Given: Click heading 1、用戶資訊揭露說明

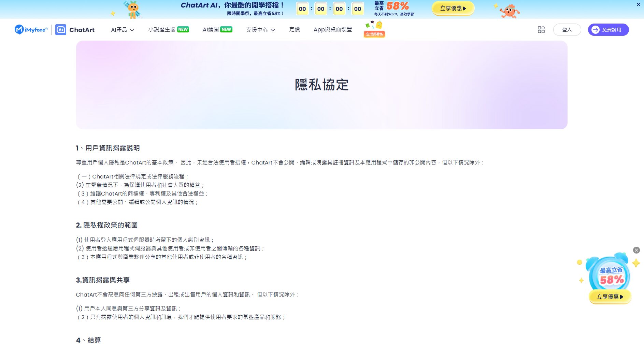Looking at the screenshot, I should coord(108,148).
